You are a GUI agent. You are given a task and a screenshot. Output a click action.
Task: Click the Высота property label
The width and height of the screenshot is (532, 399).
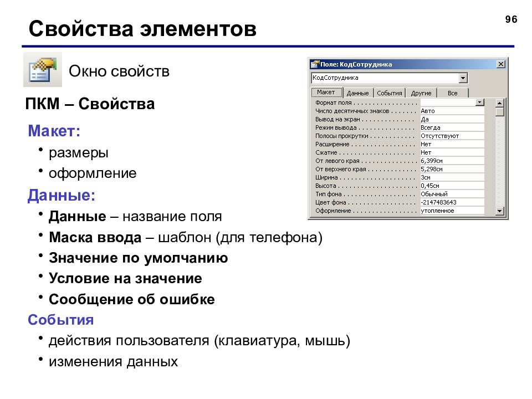tap(326, 186)
